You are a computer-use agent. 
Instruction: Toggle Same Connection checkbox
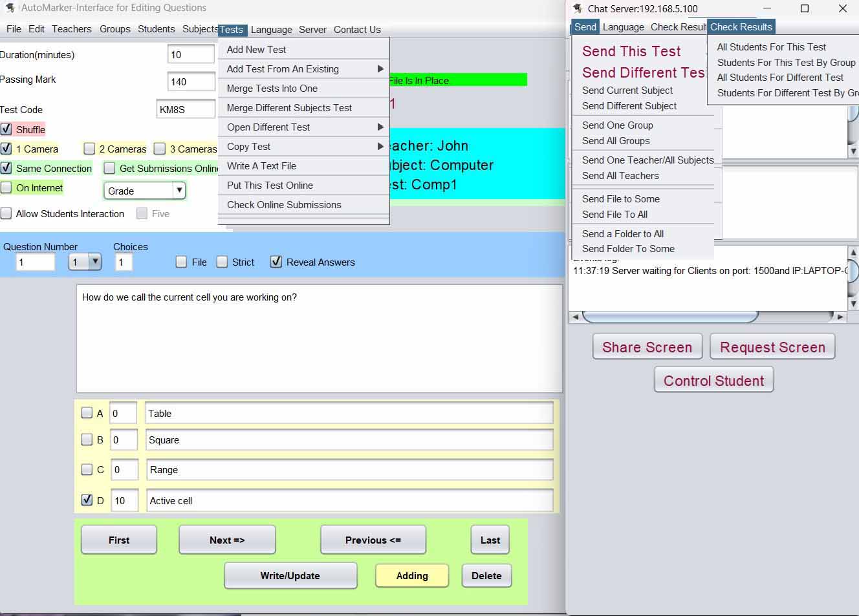pyautogui.click(x=6, y=168)
